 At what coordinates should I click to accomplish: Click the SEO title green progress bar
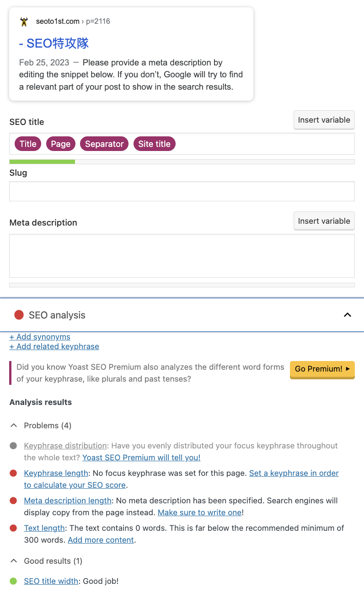click(42, 162)
